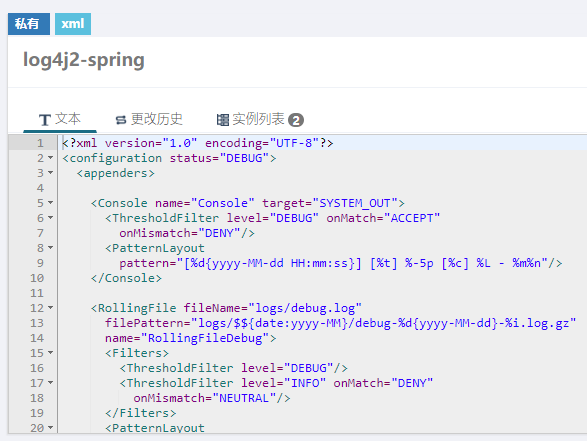Image resolution: width=587 pixels, height=441 pixels.
Task: Collapse the configuration fold arrow on line 2
Action: 51,158
